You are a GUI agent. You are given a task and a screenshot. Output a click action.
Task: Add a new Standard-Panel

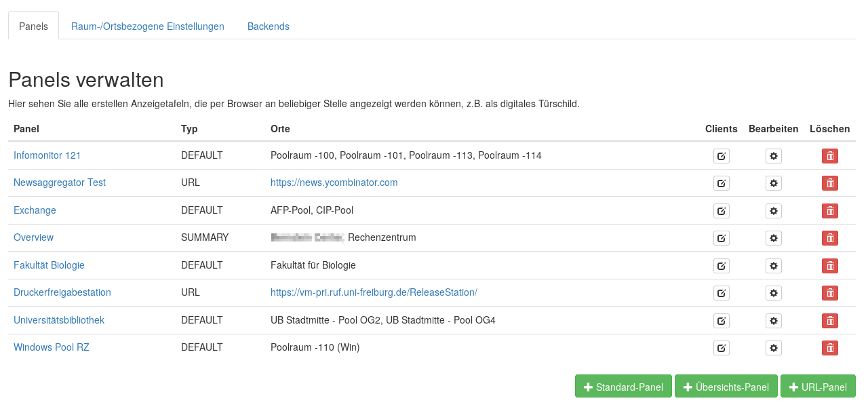point(623,387)
